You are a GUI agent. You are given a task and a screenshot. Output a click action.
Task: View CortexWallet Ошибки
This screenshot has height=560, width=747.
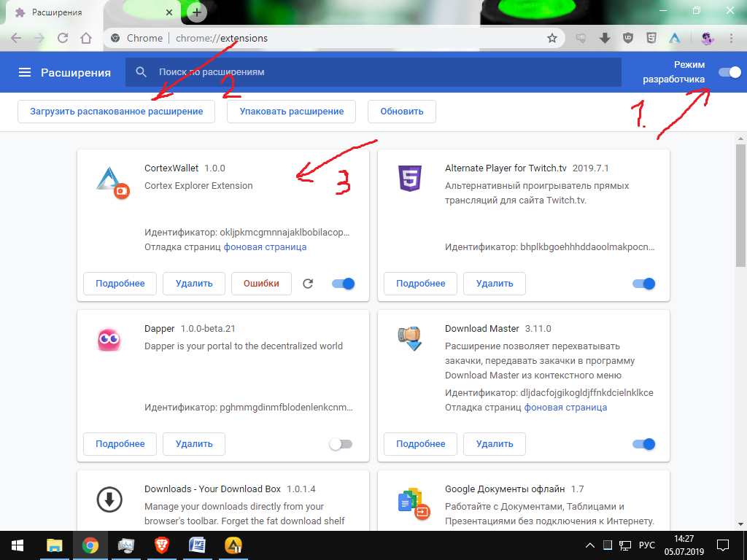(x=261, y=284)
